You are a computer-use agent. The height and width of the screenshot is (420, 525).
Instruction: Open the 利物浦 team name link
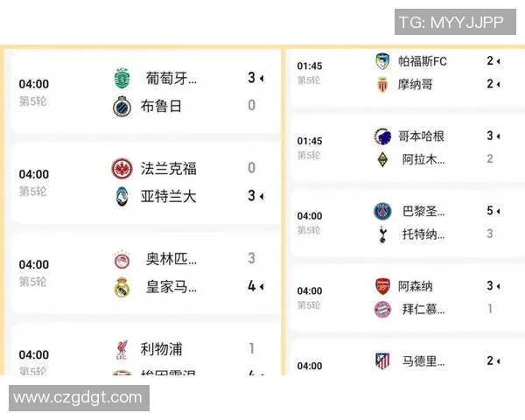pos(164,349)
